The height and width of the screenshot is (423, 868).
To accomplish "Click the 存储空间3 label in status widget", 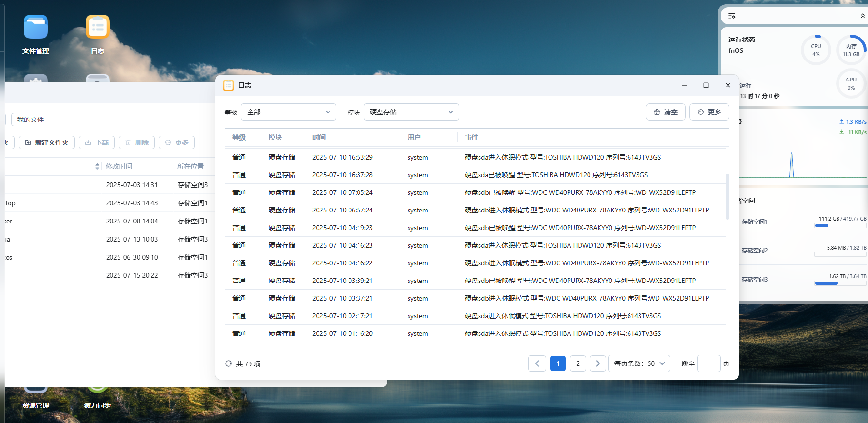I will click(754, 280).
